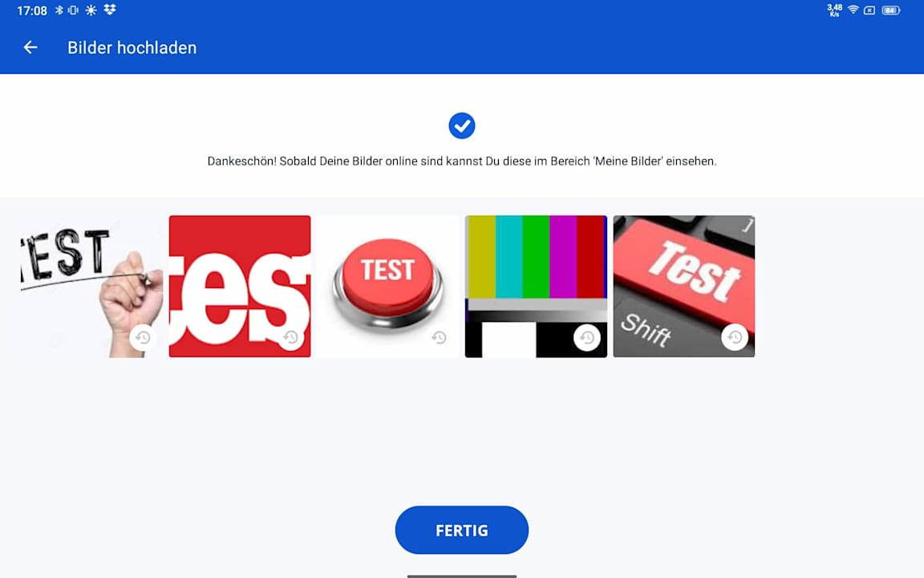Tap pending clock icon on handwriting thumbnail
This screenshot has height=578, width=924.
[144, 337]
